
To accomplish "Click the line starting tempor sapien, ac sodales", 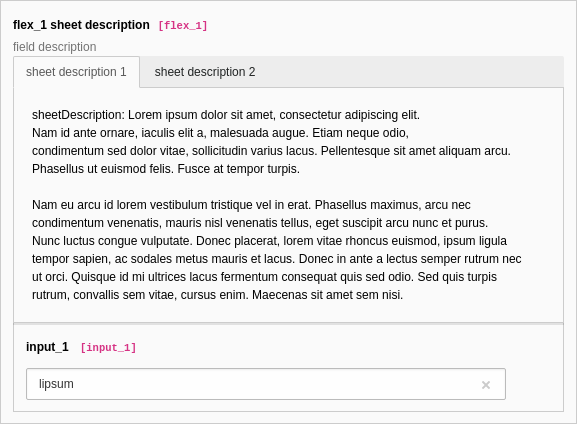I will click(277, 259).
